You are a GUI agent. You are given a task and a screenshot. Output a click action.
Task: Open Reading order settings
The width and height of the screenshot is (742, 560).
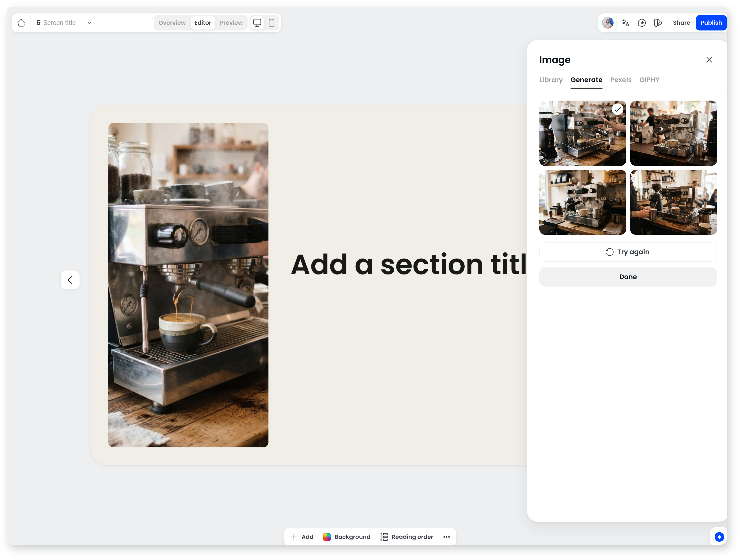[x=407, y=537]
